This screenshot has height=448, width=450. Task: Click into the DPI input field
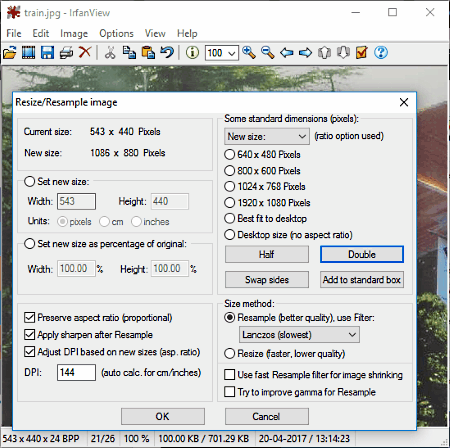tap(76, 372)
